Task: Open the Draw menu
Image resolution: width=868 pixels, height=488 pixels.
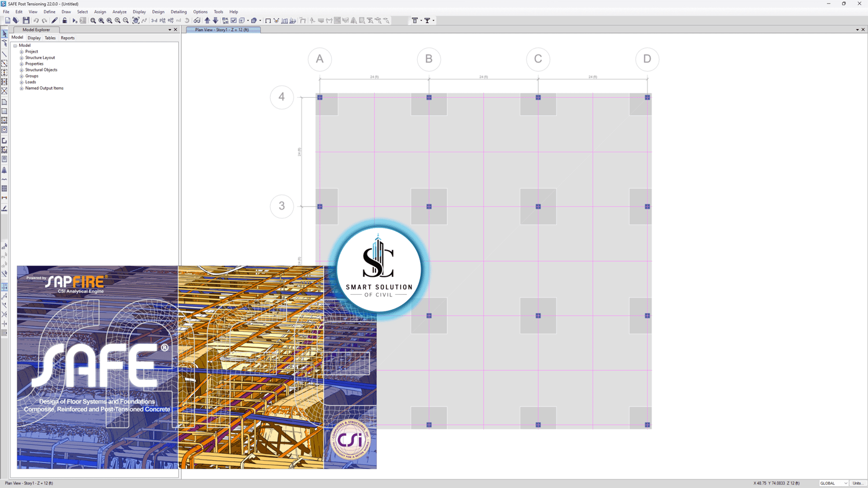Action: pos(66,12)
